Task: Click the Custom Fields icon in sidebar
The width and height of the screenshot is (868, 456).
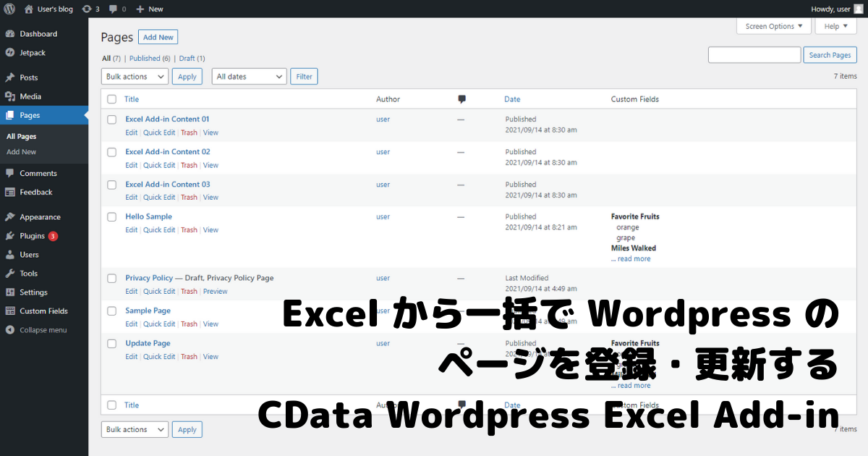Action: [x=9, y=311]
